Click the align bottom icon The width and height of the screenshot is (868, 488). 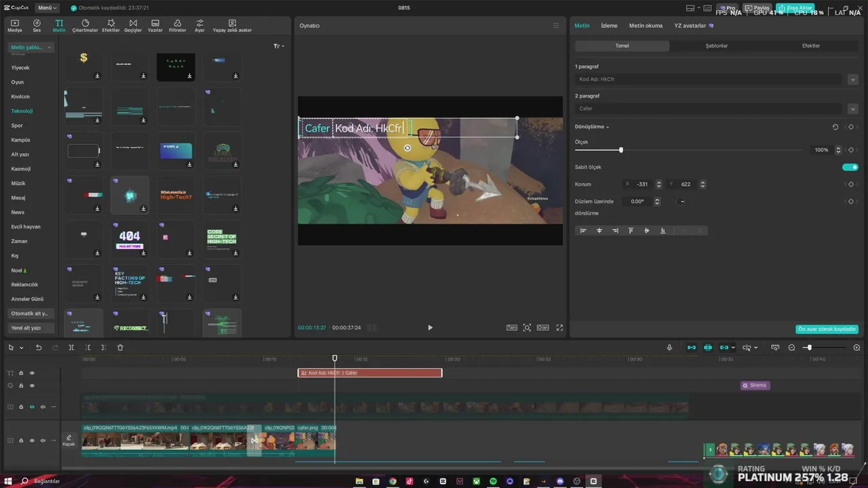663,230
